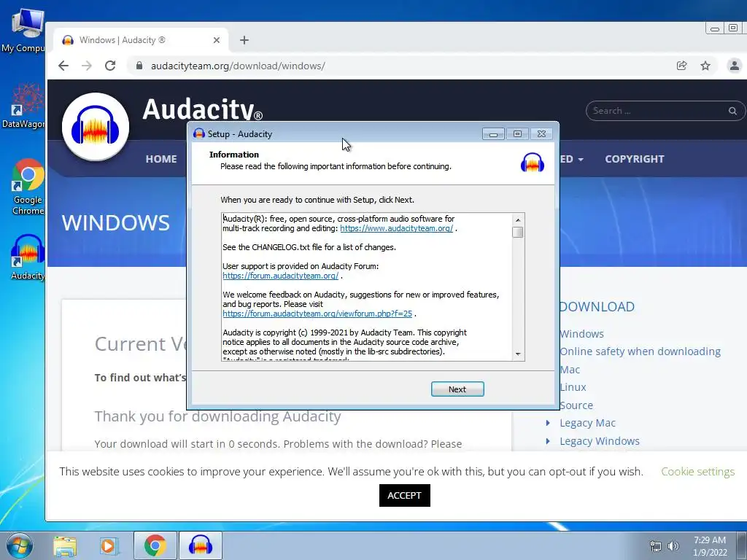Open the forum.audacityteam.org link
Image resolution: width=747 pixels, height=560 pixels.
(281, 276)
